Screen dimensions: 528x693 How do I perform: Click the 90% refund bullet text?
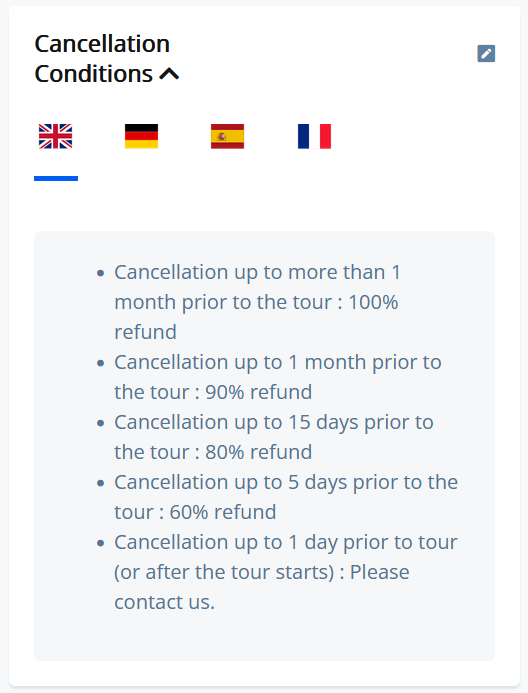[x=278, y=377]
